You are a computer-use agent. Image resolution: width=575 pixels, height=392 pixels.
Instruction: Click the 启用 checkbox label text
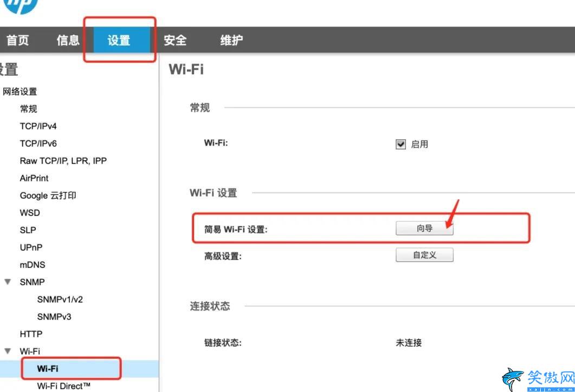pyautogui.click(x=419, y=145)
